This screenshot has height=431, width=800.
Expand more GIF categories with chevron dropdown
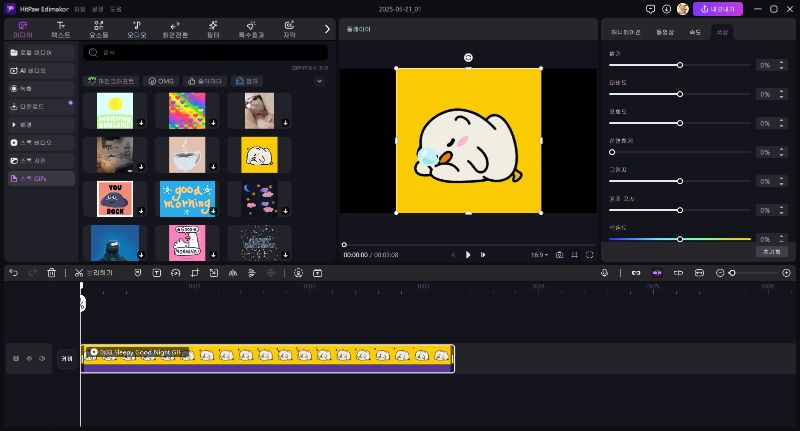pyautogui.click(x=319, y=81)
